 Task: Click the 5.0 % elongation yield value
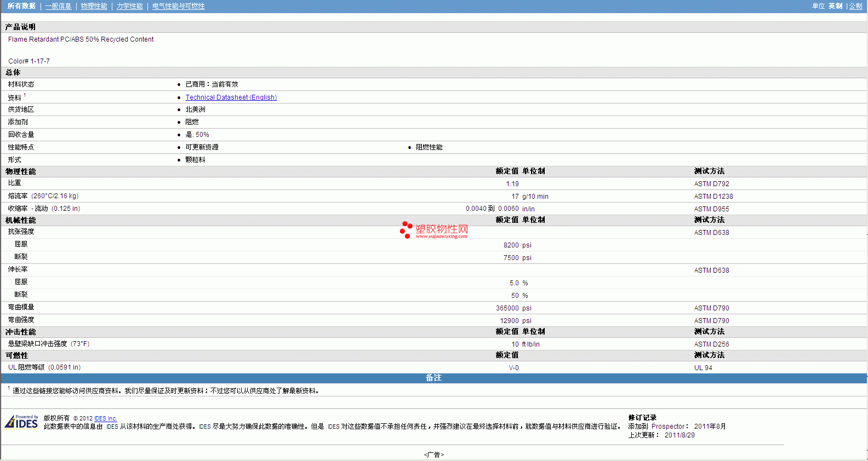click(x=518, y=283)
